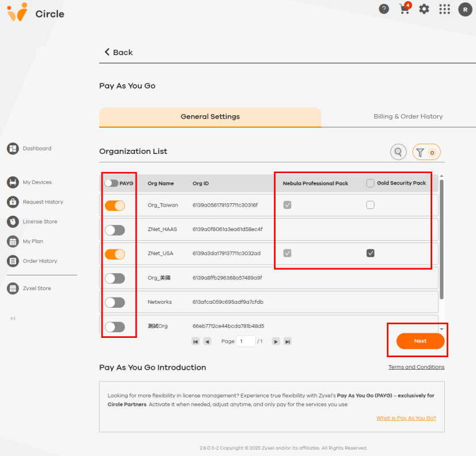Image resolution: width=476 pixels, height=456 pixels.
Task: Click the Nebula Professional Pack column header
Action: (315, 183)
